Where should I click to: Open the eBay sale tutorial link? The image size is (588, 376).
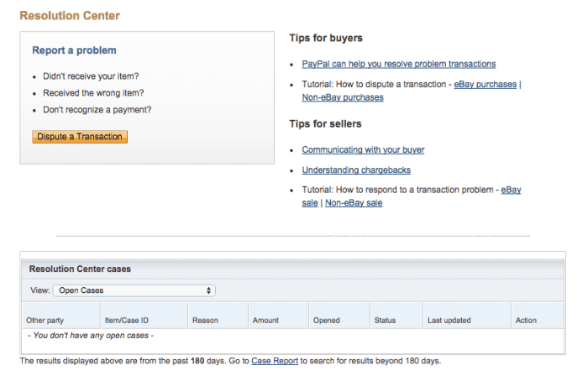pyautogui.click(x=511, y=190)
